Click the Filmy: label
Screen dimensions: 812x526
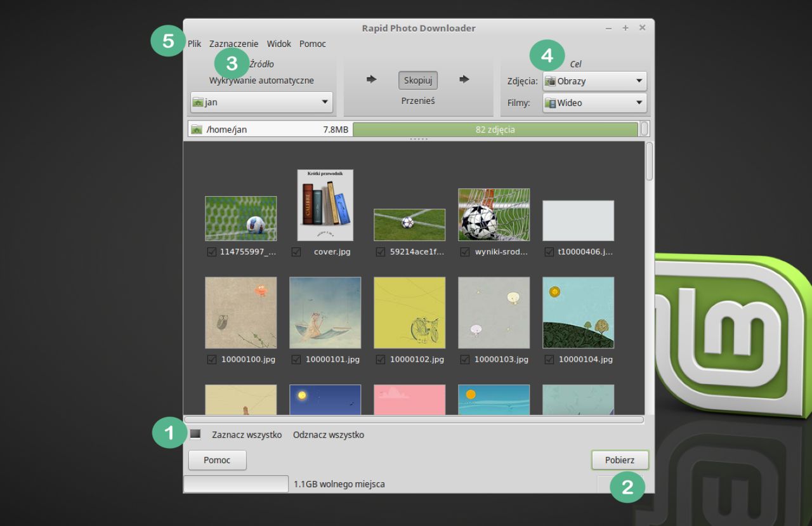click(518, 103)
